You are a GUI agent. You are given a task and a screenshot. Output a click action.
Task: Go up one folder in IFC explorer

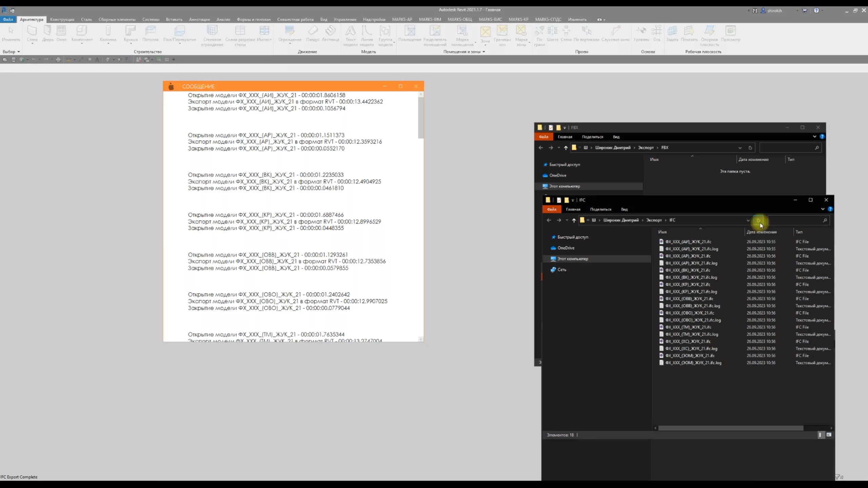(574, 220)
